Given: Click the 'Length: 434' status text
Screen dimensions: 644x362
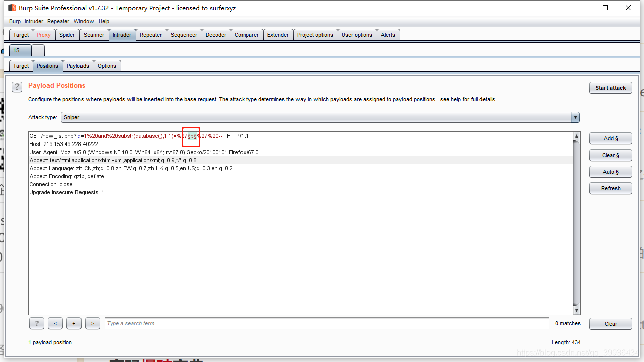Looking at the screenshot, I should (566, 342).
